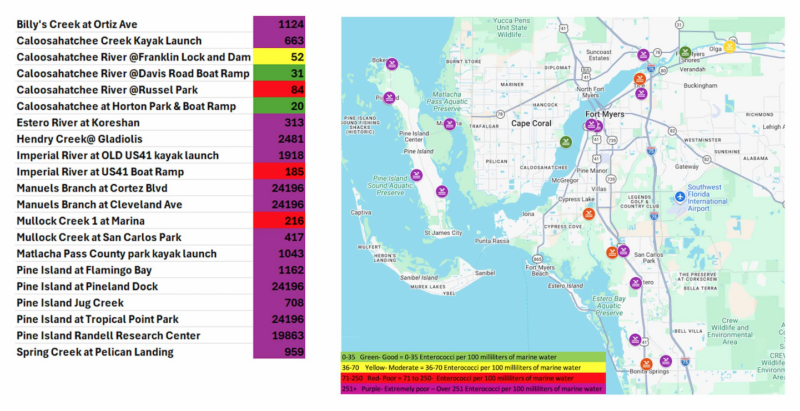Select the orange marker at Bonita Springs

pos(646,364)
